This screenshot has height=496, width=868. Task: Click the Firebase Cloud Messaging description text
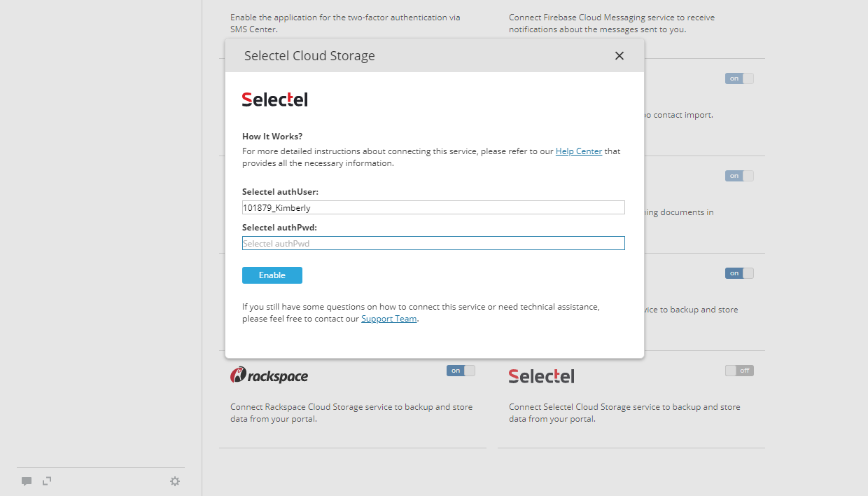tap(612, 23)
